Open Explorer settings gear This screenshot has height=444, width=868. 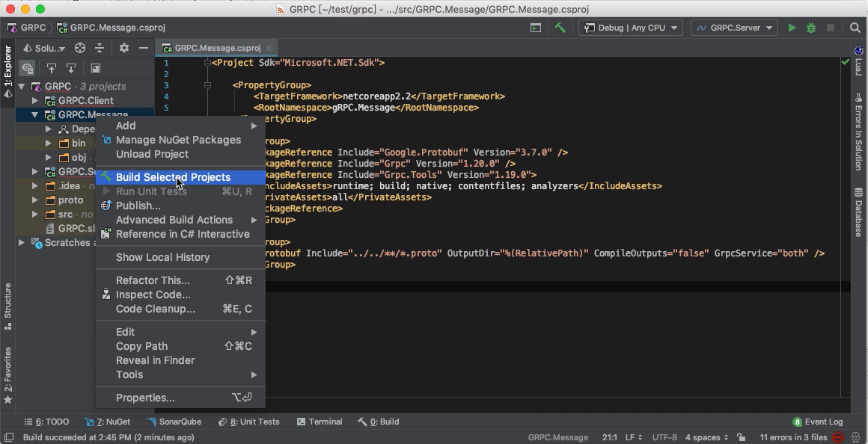[124, 48]
